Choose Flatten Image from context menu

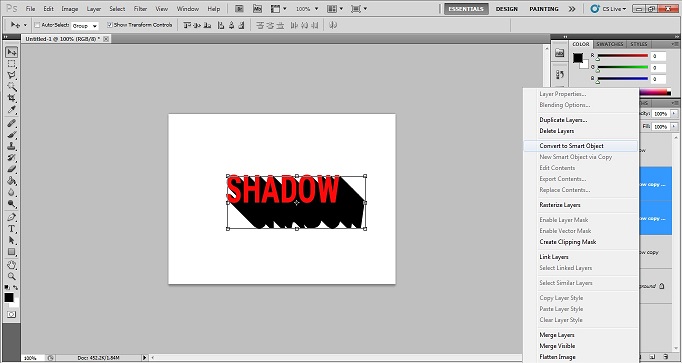[581, 357]
